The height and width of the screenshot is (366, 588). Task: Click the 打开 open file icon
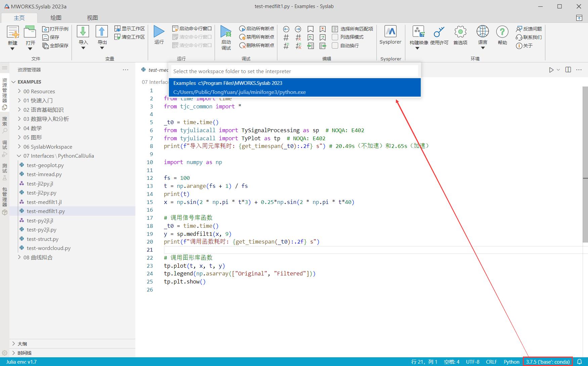coord(30,32)
